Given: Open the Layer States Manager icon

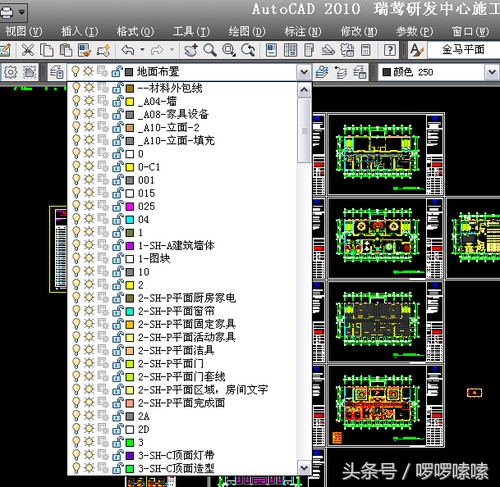Looking at the screenshot, I should (x=360, y=72).
